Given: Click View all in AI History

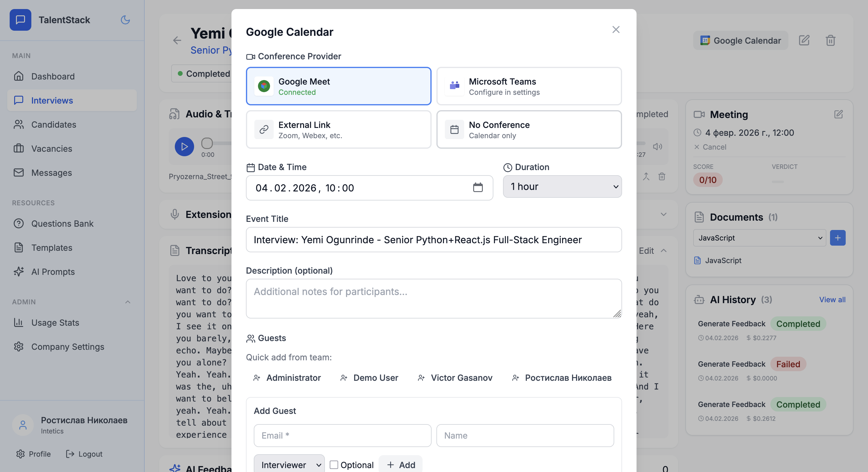Looking at the screenshot, I should pyautogui.click(x=832, y=300).
